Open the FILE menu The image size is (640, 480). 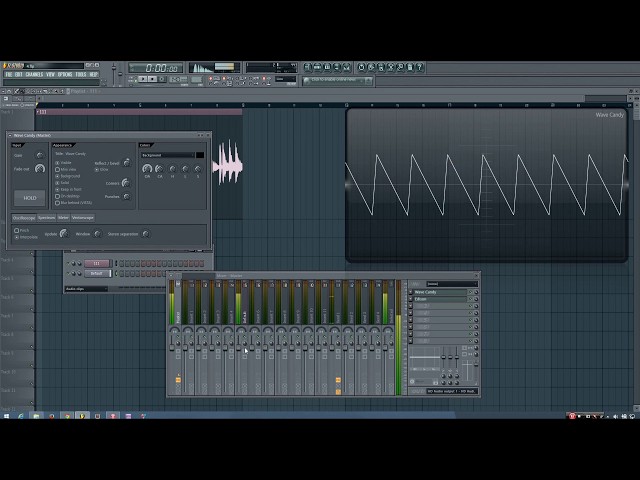coord(9,74)
